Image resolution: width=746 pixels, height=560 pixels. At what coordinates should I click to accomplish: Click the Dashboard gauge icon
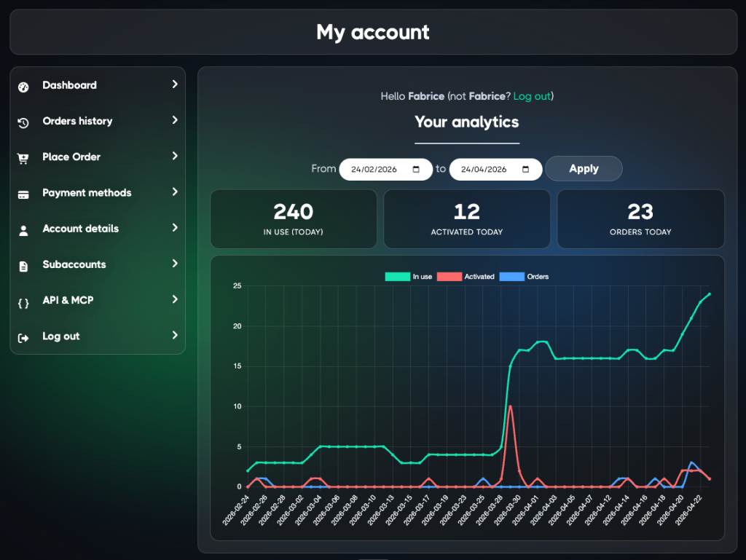tap(23, 87)
